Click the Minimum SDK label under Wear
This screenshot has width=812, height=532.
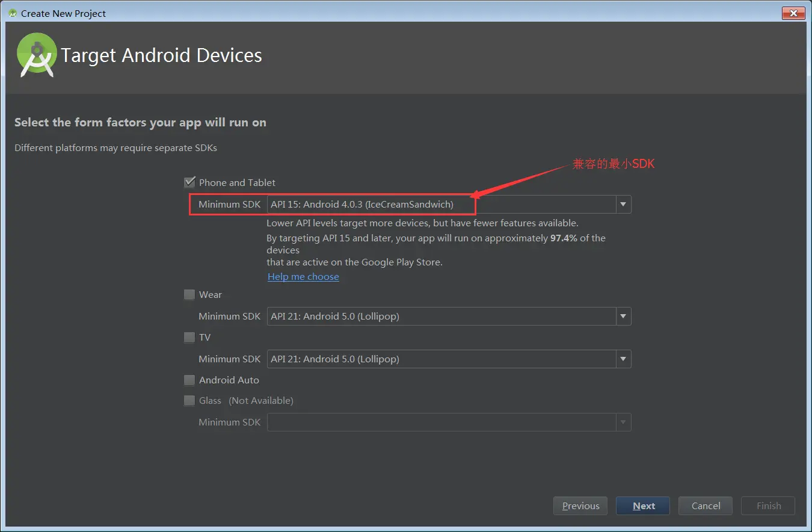229,316
